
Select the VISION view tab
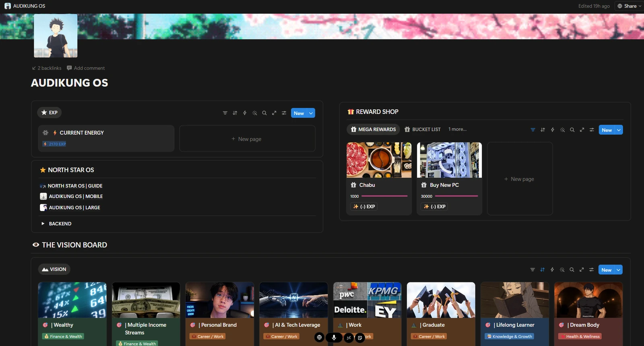coord(54,269)
